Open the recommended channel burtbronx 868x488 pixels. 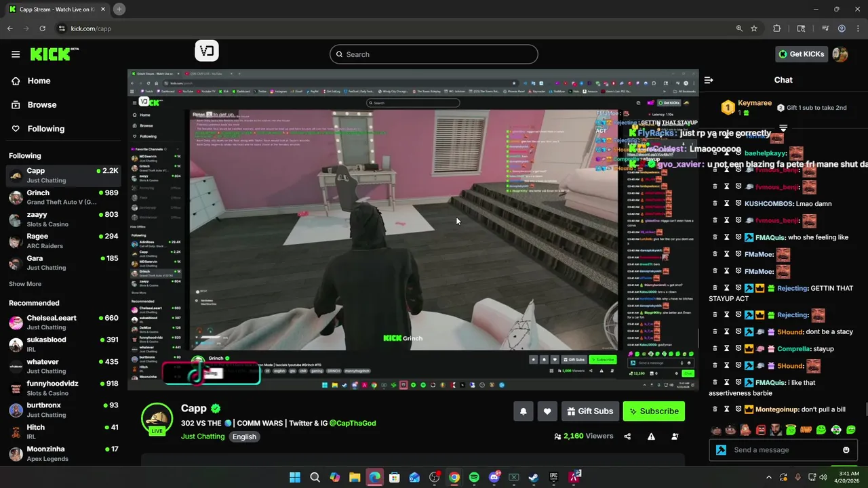pyautogui.click(x=64, y=410)
